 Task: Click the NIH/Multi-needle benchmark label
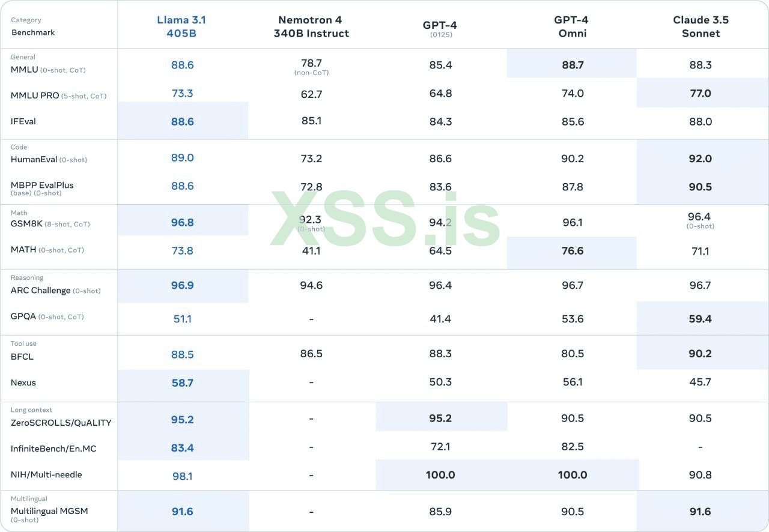(46, 474)
